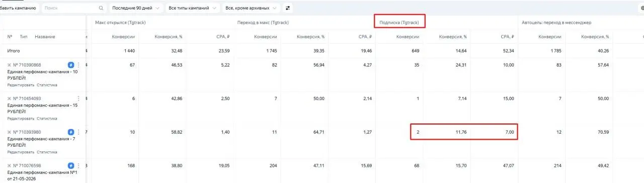
Task: Click the CPA value 19,05
Action: click(224, 165)
